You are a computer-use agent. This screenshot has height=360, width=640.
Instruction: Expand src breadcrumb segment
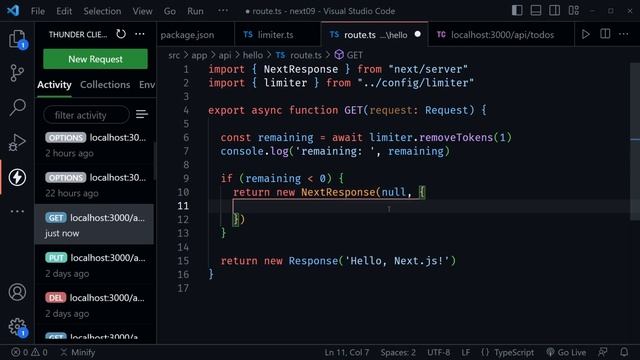point(174,55)
